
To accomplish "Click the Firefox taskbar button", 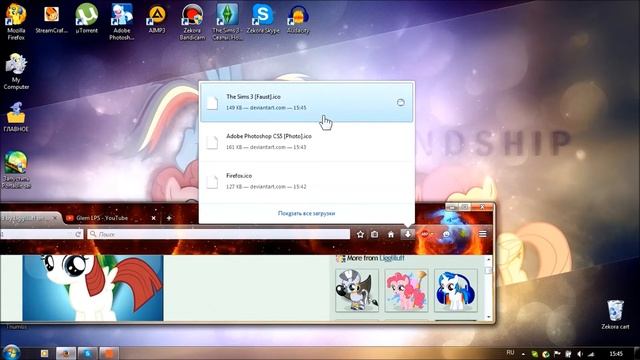I will click(x=65, y=353).
